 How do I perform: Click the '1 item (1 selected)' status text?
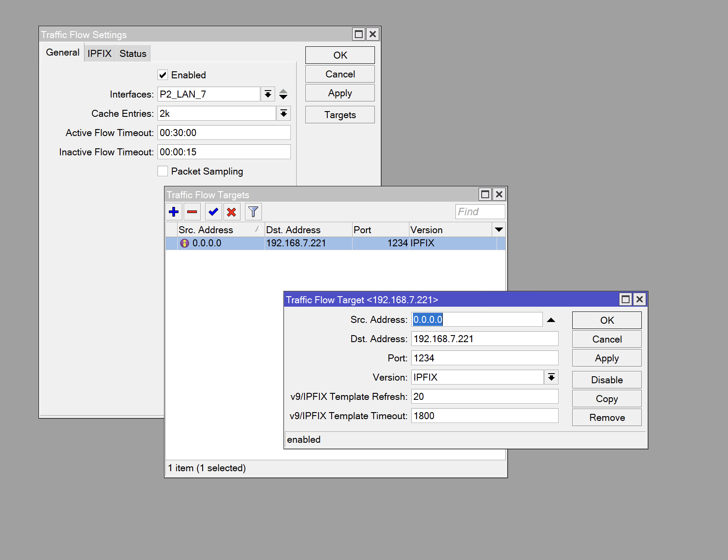[207, 468]
